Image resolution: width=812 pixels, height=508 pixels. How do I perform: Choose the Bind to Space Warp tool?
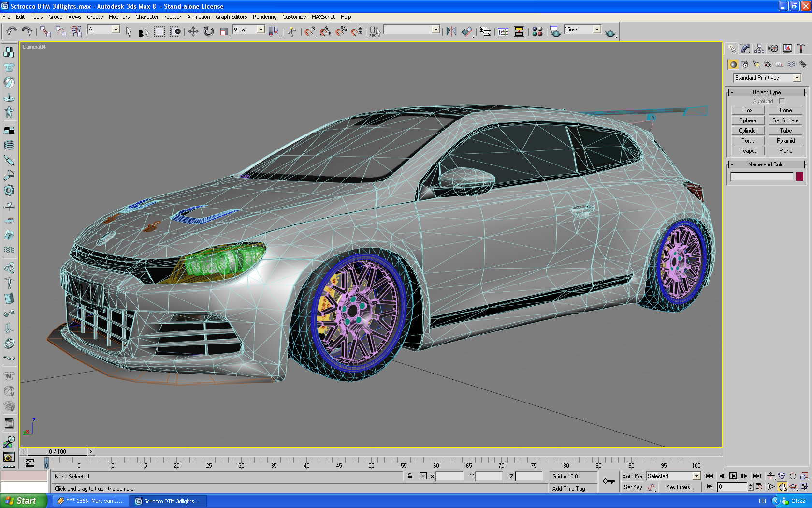76,31
